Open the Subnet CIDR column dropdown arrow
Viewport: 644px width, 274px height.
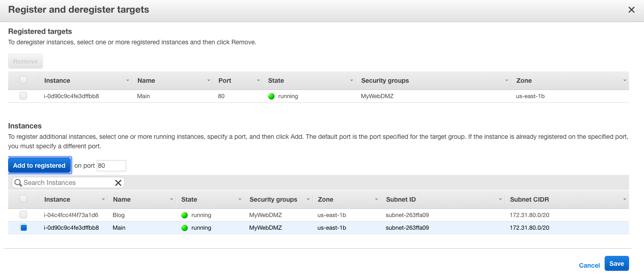click(x=625, y=200)
